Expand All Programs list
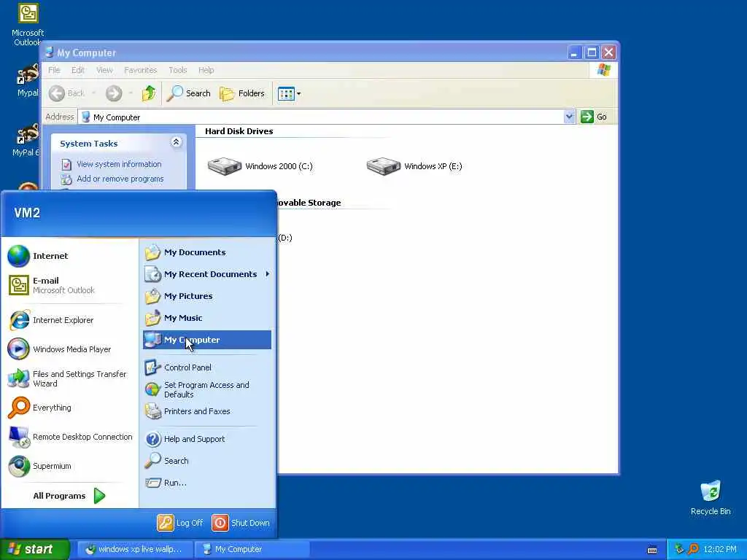 pyautogui.click(x=69, y=496)
